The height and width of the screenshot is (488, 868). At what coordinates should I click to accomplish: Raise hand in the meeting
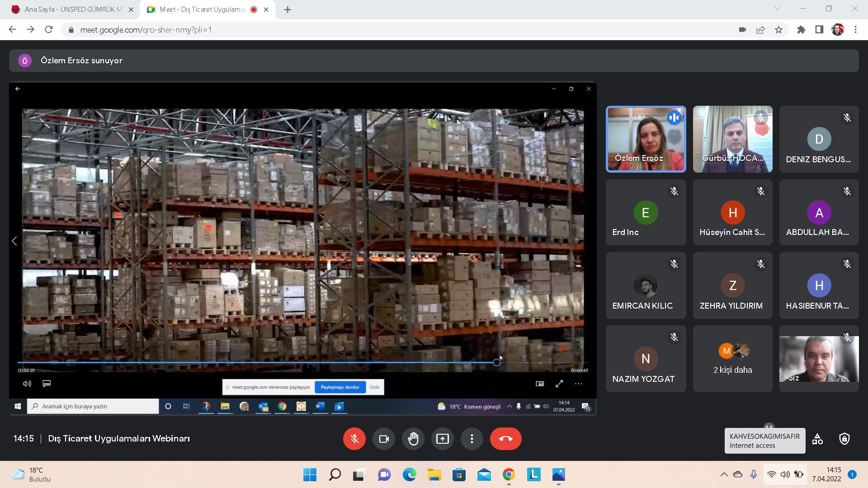(x=413, y=439)
